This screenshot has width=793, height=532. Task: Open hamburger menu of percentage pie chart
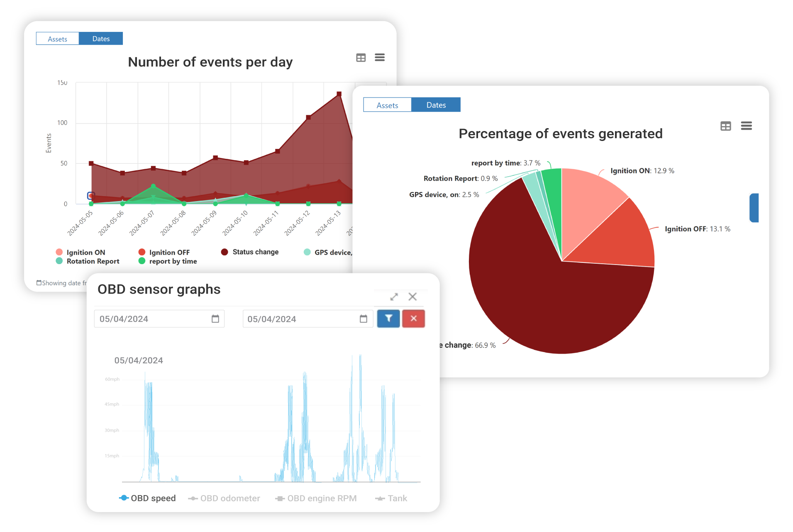click(746, 126)
